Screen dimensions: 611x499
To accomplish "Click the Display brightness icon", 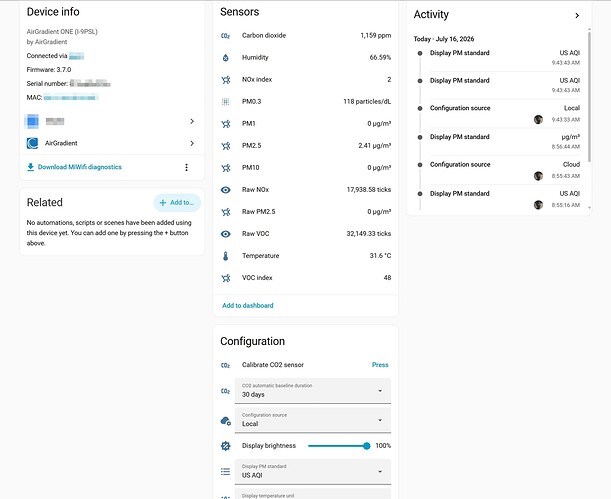I will click(225, 446).
